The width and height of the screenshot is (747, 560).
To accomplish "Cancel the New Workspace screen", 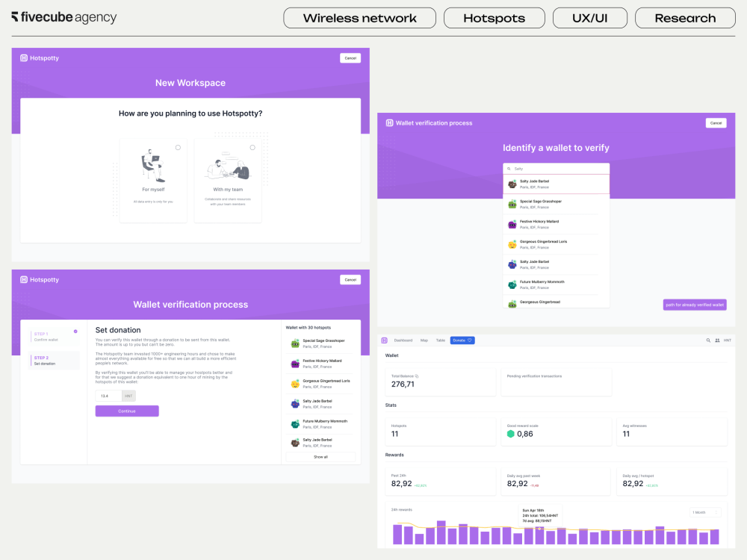I will pyautogui.click(x=350, y=58).
